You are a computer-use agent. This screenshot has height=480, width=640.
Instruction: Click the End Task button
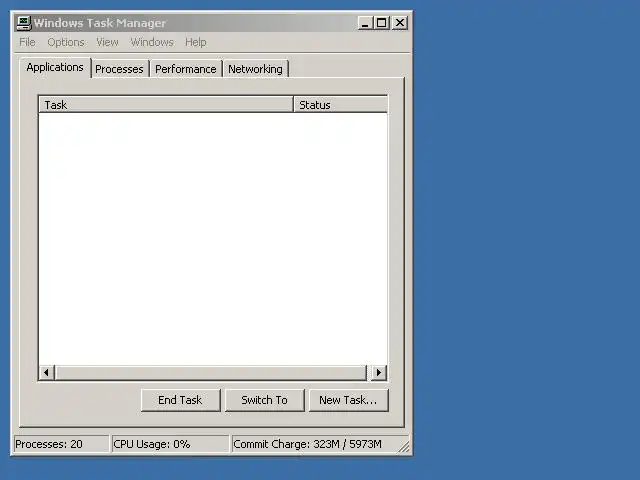(x=180, y=400)
